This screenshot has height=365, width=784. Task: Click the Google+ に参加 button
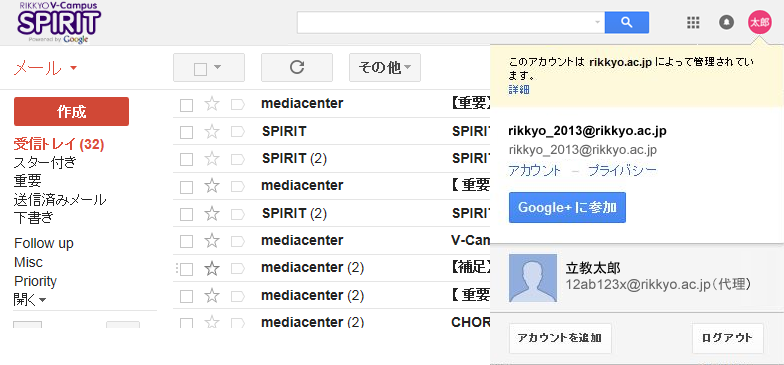click(x=567, y=208)
